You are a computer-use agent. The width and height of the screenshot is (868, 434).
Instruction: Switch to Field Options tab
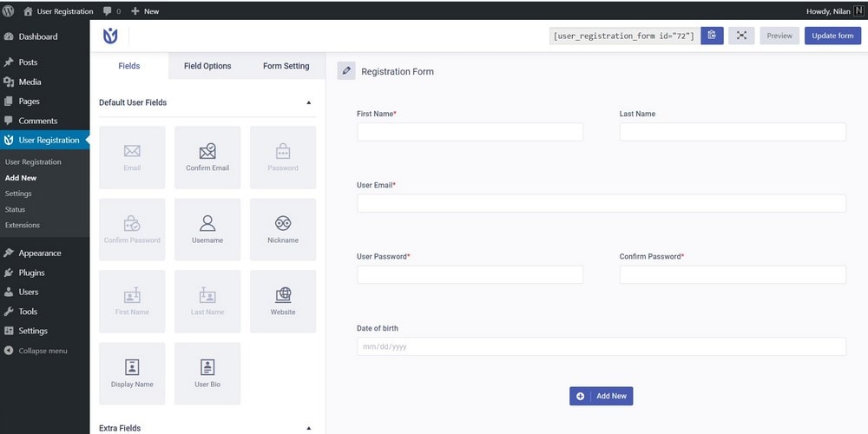pos(207,66)
